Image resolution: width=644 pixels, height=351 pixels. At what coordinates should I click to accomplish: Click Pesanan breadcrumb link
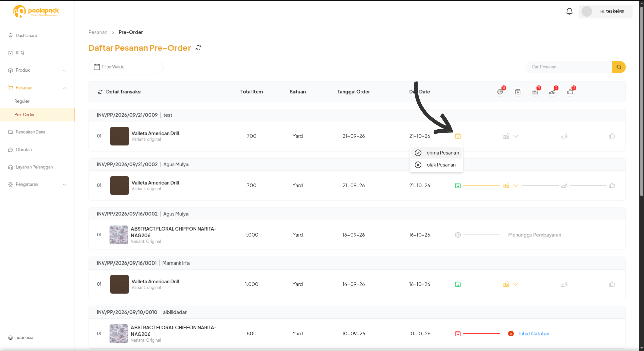tap(98, 32)
